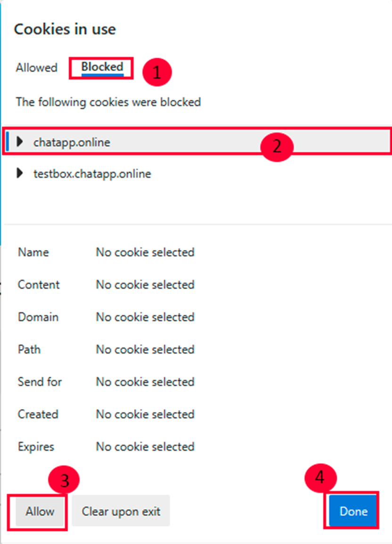
Task: Click the Content field value text
Action: [145, 285]
